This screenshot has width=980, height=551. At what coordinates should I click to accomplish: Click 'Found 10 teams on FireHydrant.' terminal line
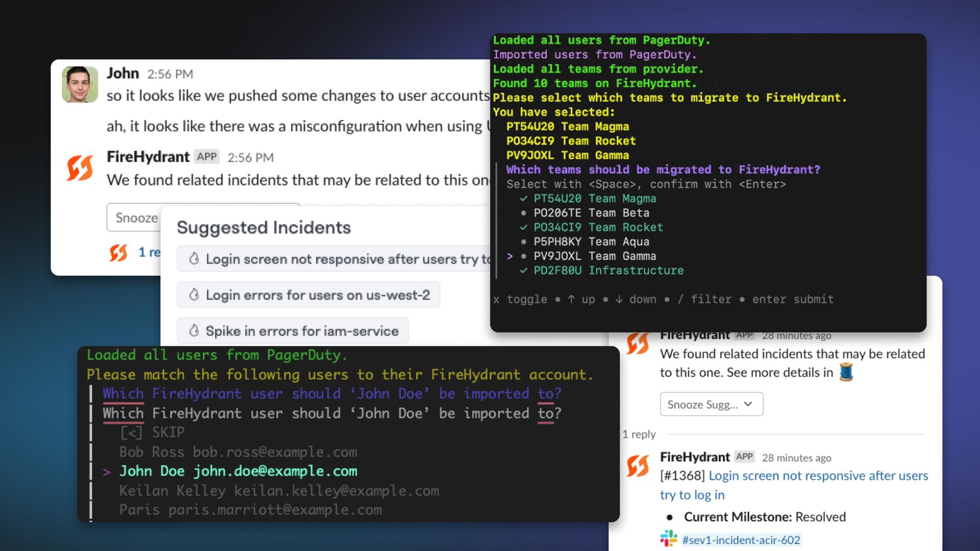(595, 83)
